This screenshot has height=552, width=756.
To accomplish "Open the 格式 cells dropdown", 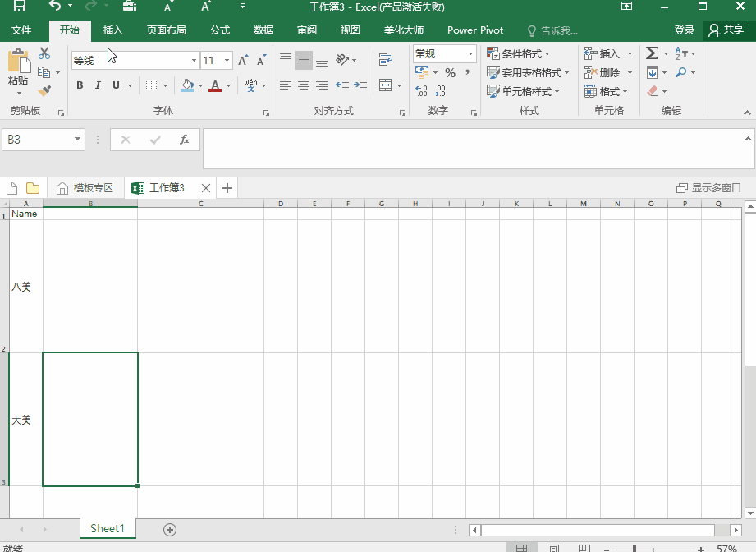I will 606,91.
